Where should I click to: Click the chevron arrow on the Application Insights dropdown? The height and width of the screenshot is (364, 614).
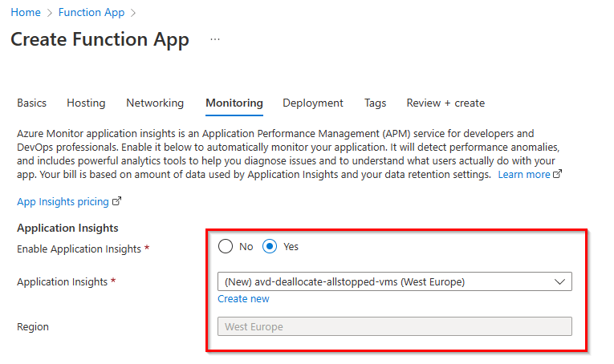[559, 281]
